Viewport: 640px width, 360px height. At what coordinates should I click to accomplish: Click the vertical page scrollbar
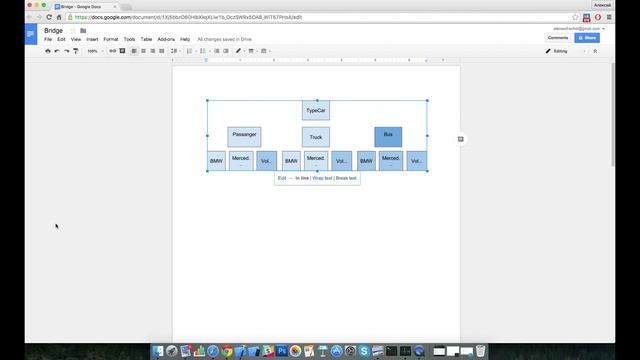(x=613, y=114)
